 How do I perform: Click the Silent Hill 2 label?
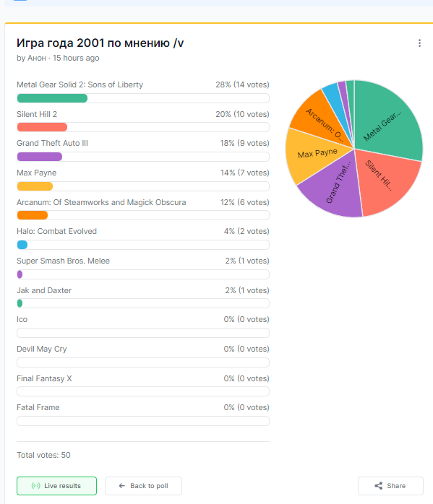[x=37, y=114]
